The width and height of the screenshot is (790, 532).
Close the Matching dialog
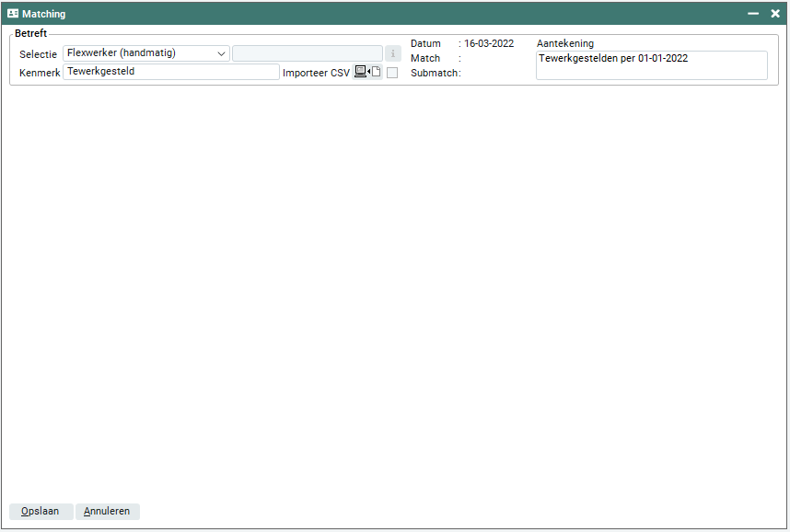(x=775, y=14)
